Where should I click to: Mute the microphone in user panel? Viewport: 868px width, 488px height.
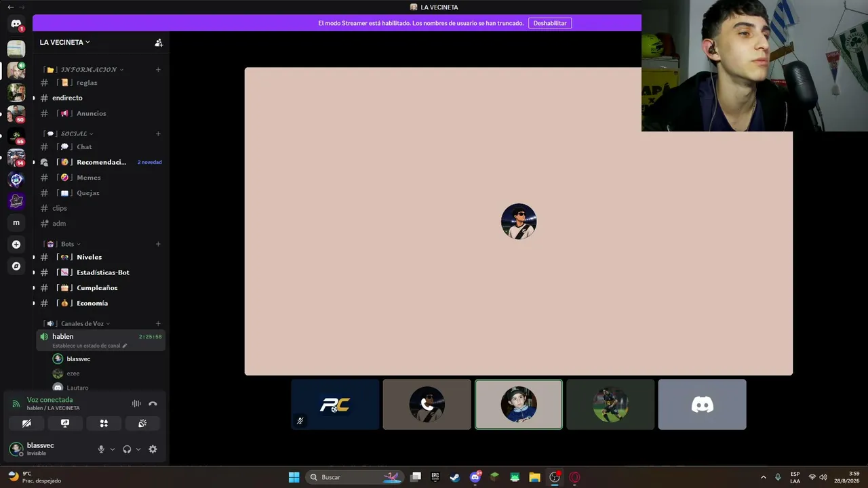101,449
